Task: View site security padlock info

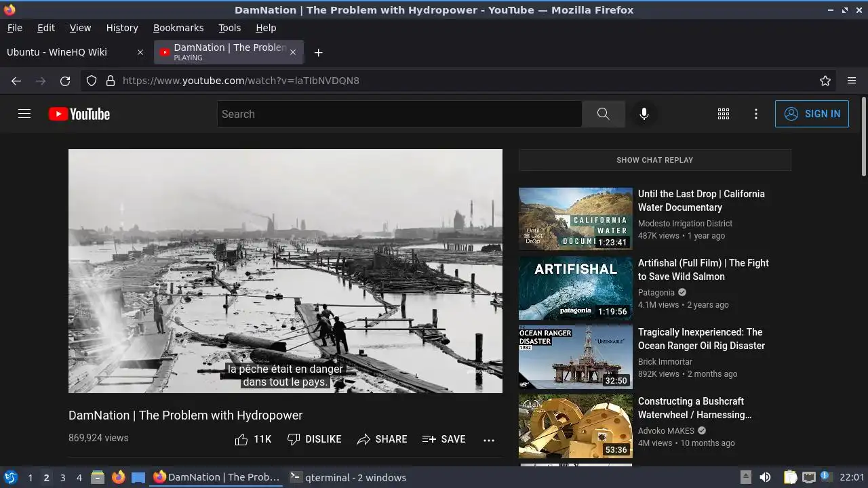Action: [x=111, y=81]
